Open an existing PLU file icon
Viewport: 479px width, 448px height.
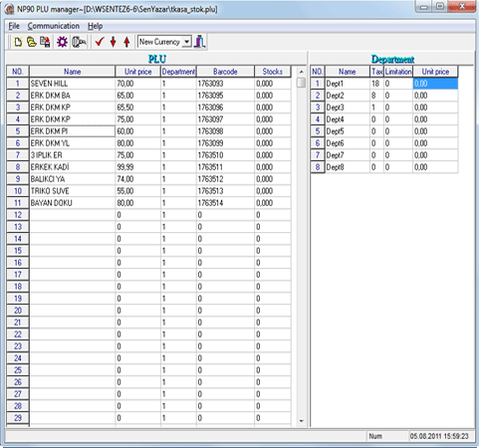tap(32, 42)
